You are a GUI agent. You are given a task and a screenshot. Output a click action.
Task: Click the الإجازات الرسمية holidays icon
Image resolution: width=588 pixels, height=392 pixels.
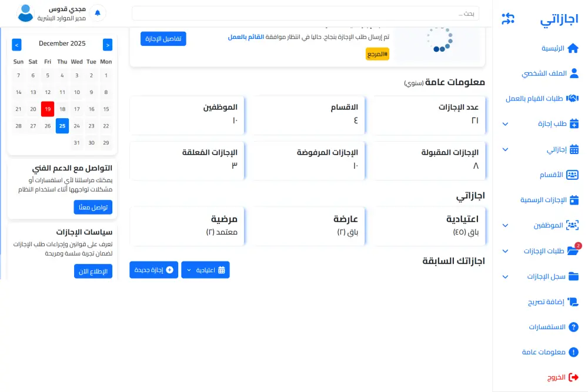click(x=573, y=200)
